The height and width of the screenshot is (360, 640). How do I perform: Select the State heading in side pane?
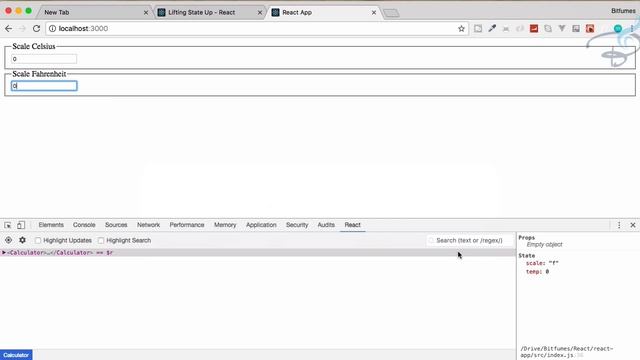pos(527,256)
